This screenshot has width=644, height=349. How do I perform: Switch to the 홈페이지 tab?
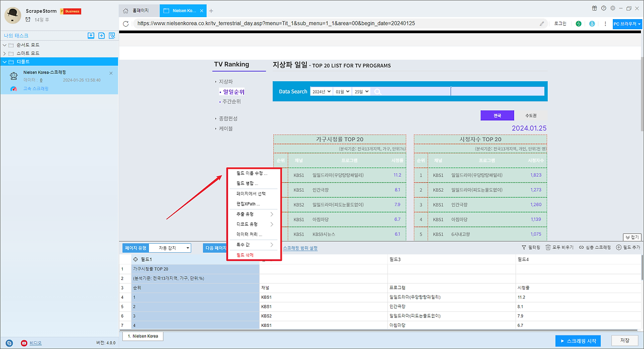[x=139, y=11]
